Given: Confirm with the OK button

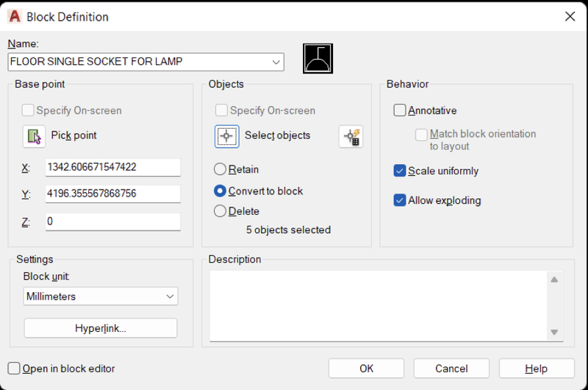Looking at the screenshot, I should tap(366, 369).
